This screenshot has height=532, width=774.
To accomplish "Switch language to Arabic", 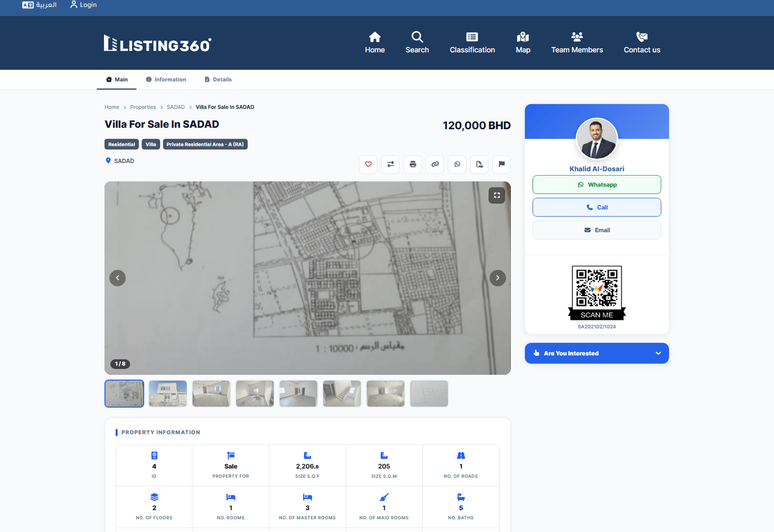I will (x=39, y=5).
